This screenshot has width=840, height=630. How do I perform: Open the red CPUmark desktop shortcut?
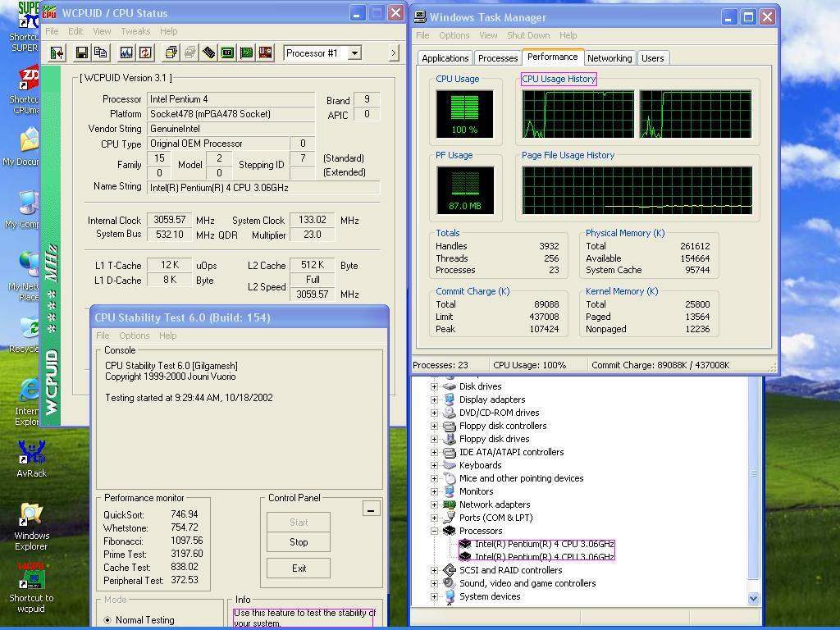pyautogui.click(x=27, y=90)
